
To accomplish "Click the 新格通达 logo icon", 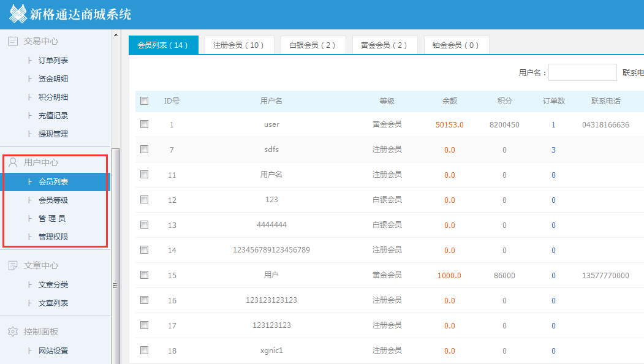I will 17,13.
